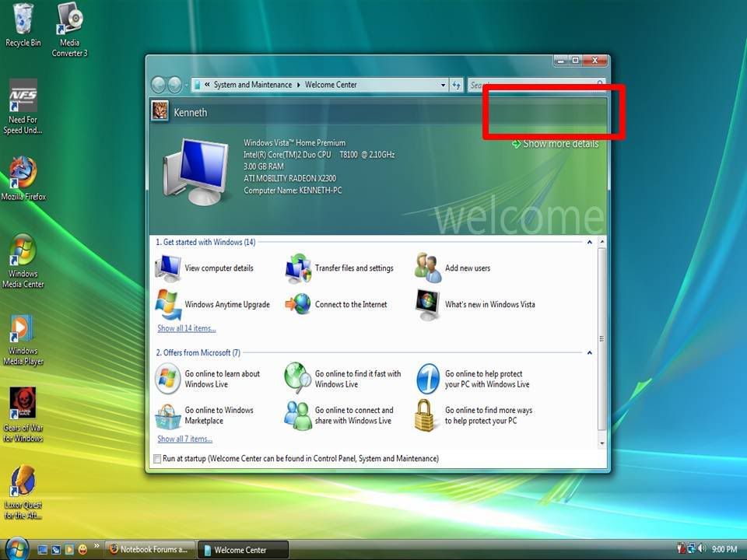Switch to Notebook Forums taskbar window
The image size is (747, 560).
point(149,550)
